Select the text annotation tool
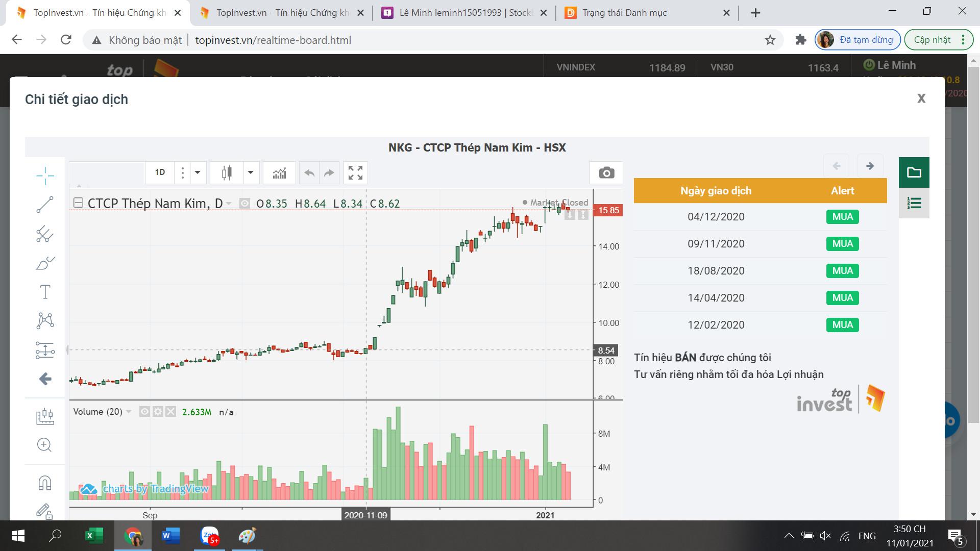The height and width of the screenshot is (551, 980). [x=45, y=292]
